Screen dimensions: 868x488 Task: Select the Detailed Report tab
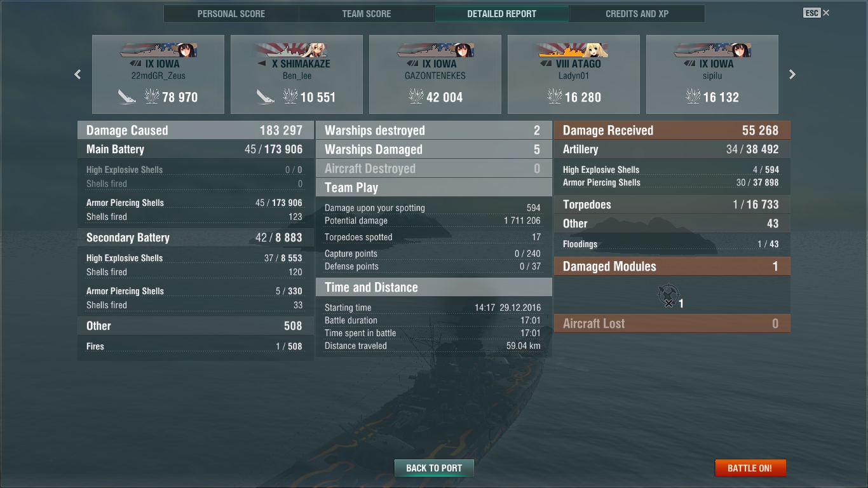[x=502, y=13]
